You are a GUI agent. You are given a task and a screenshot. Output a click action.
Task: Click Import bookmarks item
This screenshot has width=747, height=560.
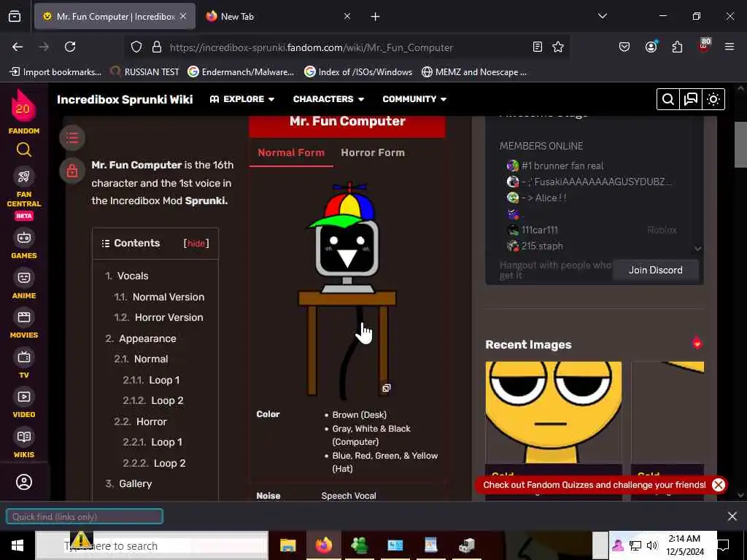click(x=55, y=72)
